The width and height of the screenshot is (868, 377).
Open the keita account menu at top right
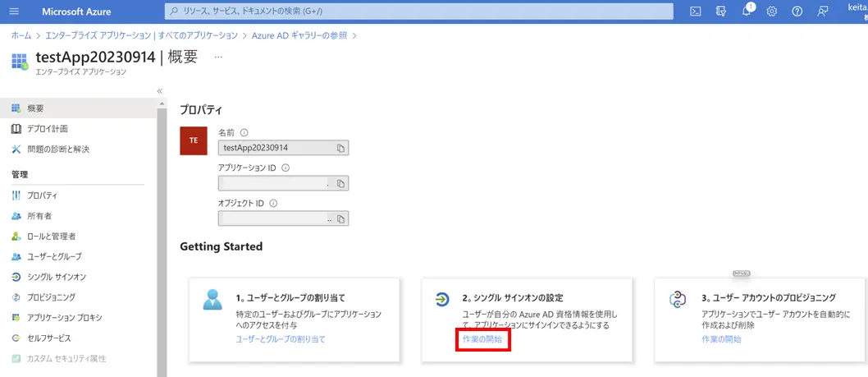tap(856, 11)
